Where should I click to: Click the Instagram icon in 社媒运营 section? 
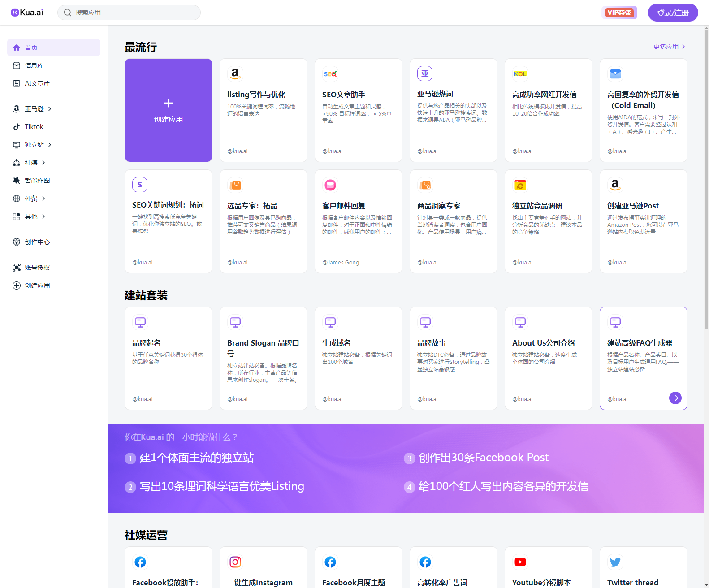[235, 562]
